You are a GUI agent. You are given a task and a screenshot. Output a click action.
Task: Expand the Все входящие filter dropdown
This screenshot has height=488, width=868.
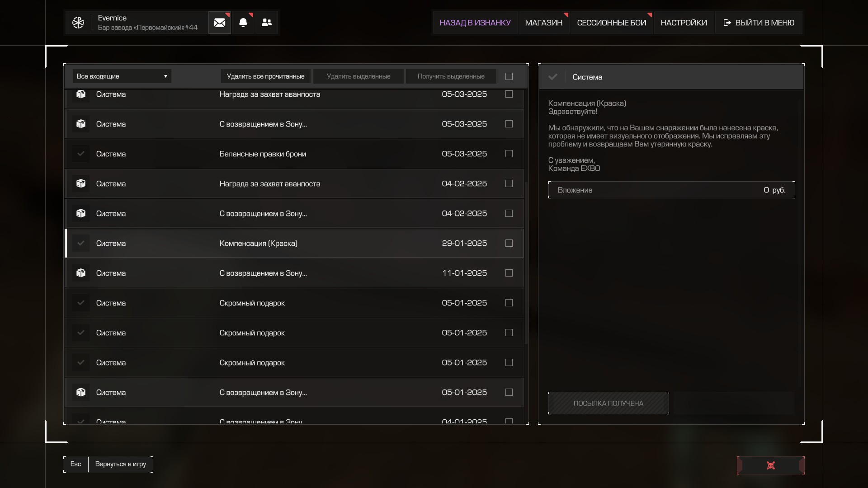pyautogui.click(x=122, y=76)
